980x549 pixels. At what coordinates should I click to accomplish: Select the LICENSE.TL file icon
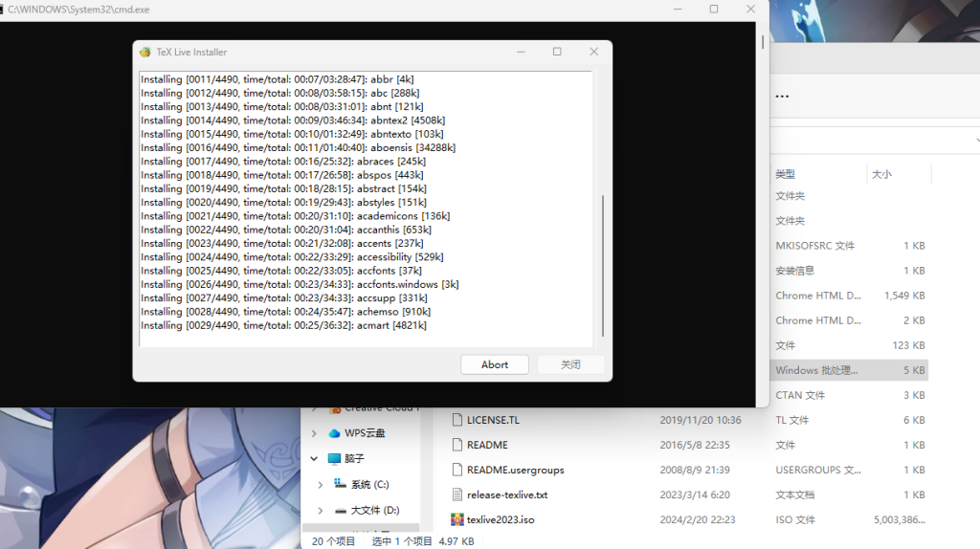pos(457,420)
